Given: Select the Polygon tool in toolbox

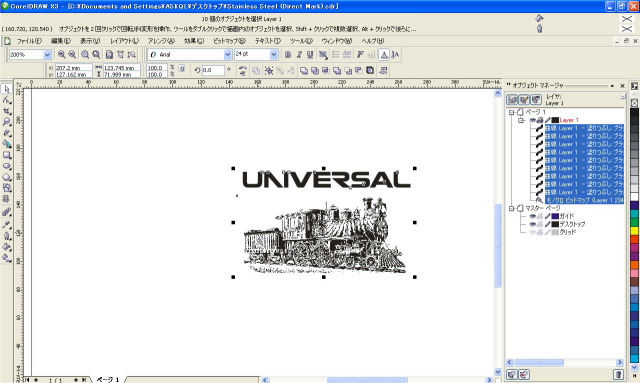Looking at the screenshot, I should [x=7, y=177].
